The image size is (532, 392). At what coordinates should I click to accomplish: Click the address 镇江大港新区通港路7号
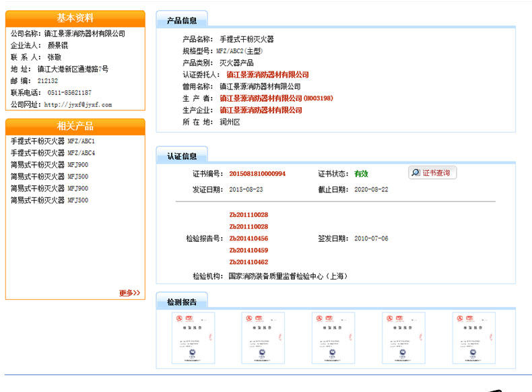73,69
